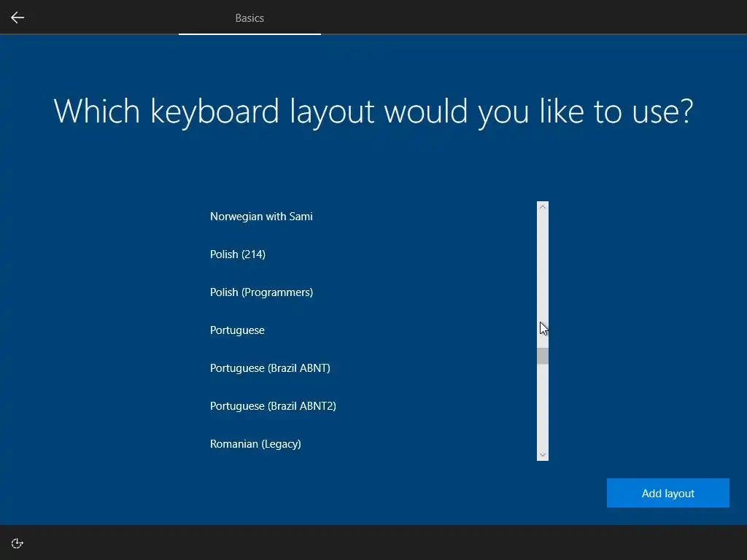Open the Ease of Access icon
747x560 pixels.
[18, 543]
